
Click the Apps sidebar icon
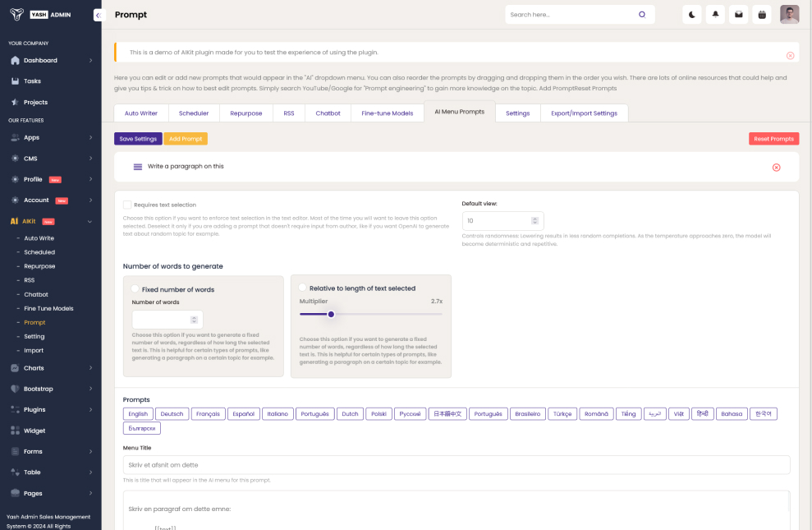tap(15, 137)
